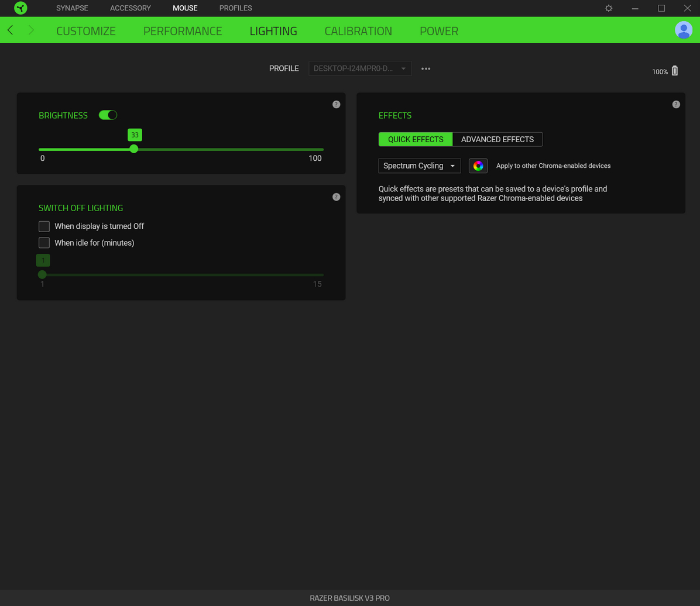Maximize the Synapse window
The height and width of the screenshot is (606, 700).
(x=661, y=8)
